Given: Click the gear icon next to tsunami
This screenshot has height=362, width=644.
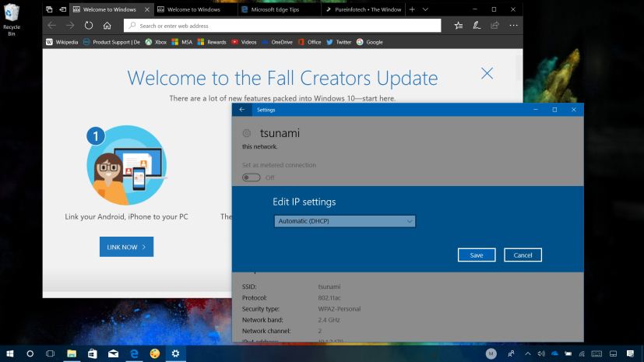Looking at the screenshot, I should pos(246,133).
